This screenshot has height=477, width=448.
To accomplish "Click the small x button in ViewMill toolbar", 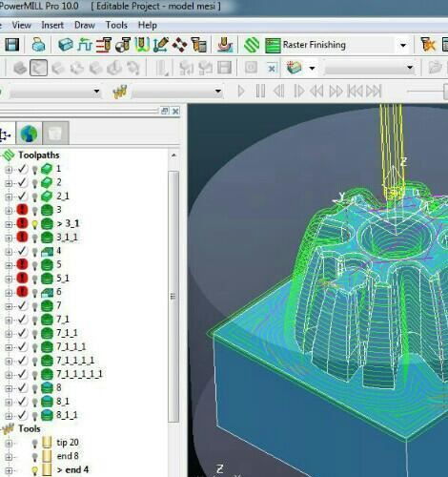I will click(271, 68).
